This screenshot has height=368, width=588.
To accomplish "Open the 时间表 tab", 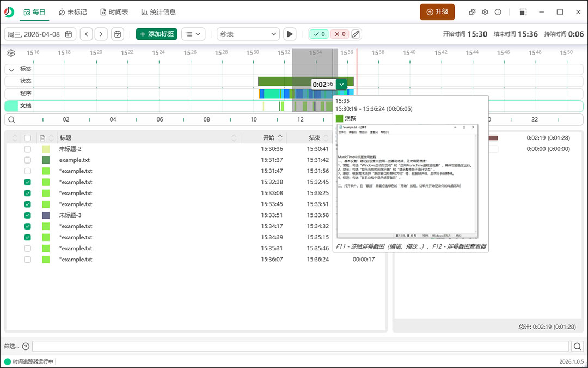I will pyautogui.click(x=114, y=12).
